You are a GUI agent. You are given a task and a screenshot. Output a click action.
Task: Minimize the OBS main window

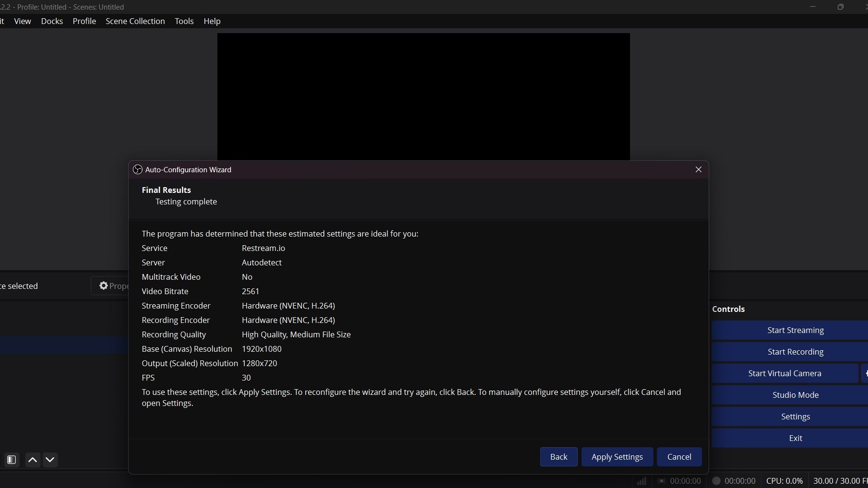[x=813, y=7]
